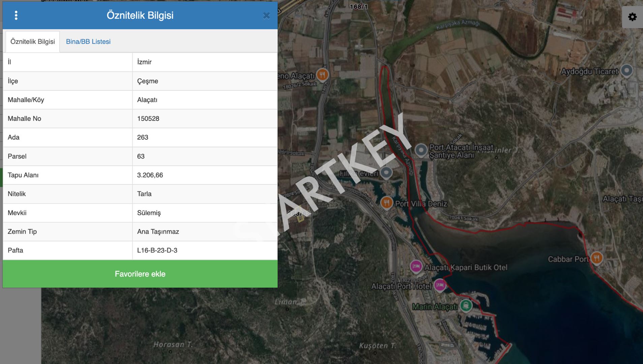The height and width of the screenshot is (364, 643).
Task: Switch to Bina/BB Listesi tab
Action: point(88,41)
